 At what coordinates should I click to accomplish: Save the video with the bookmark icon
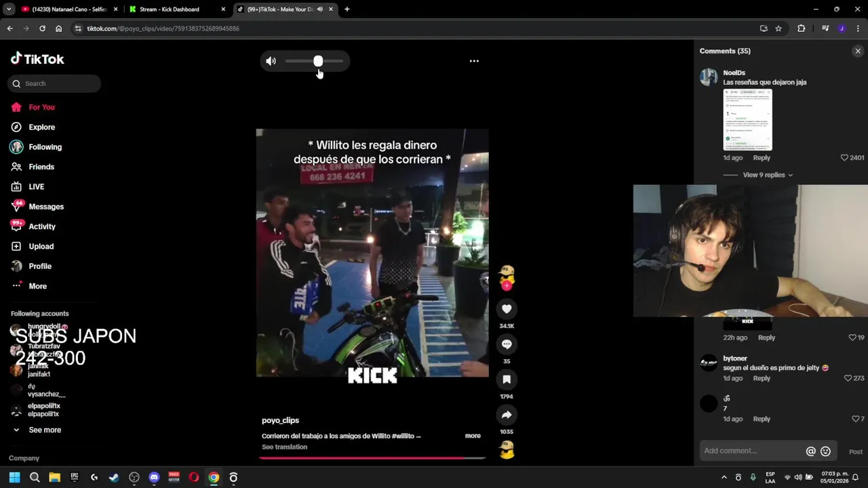point(507,380)
